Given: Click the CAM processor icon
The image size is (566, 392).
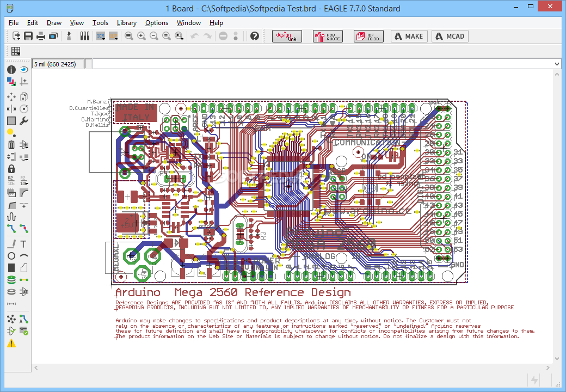Looking at the screenshot, I should (x=53, y=36).
